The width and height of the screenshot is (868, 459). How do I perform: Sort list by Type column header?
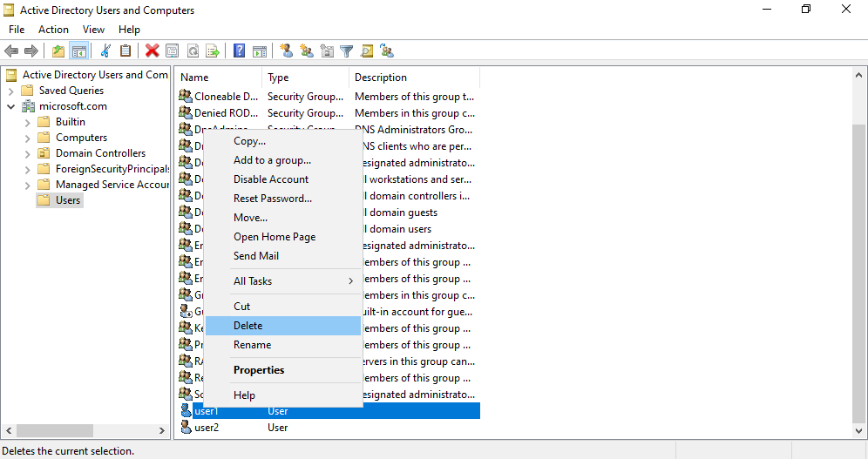coord(306,78)
